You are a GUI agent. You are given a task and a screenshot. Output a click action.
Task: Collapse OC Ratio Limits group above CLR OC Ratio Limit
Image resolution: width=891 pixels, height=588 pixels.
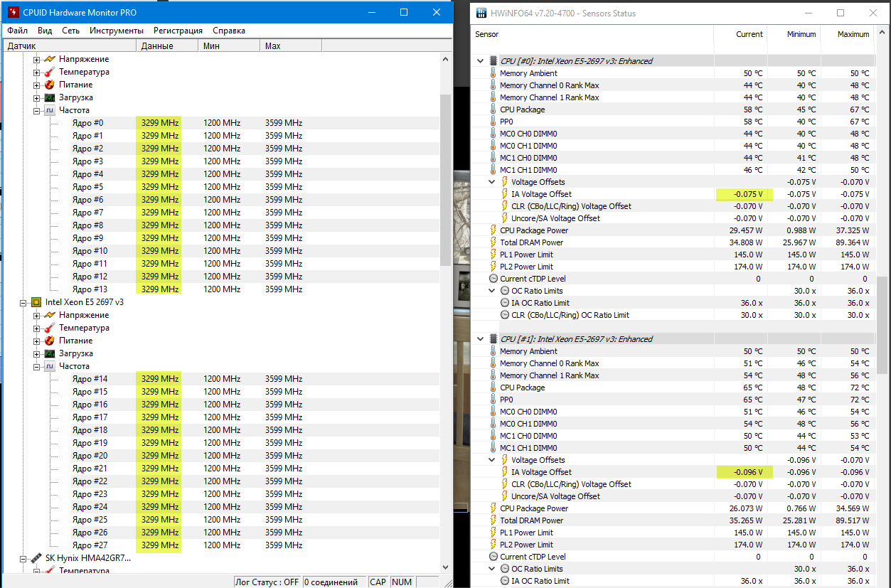coord(492,291)
